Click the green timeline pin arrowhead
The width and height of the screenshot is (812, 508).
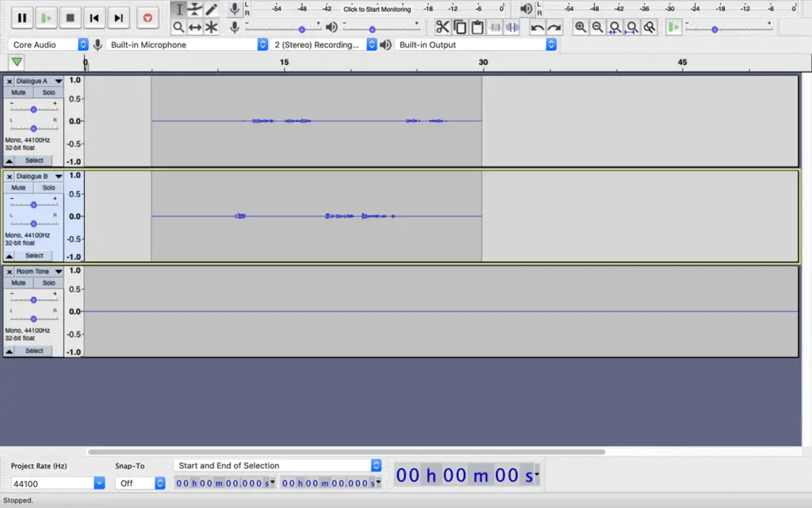pos(17,62)
